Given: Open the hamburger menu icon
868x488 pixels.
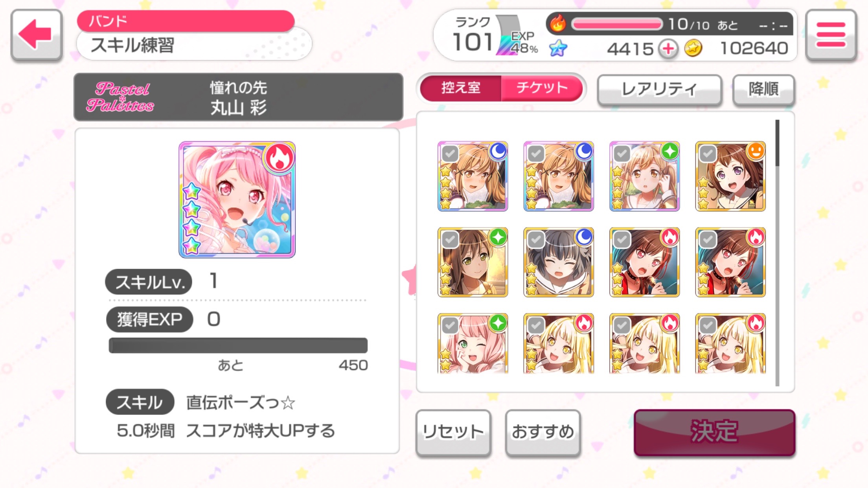Looking at the screenshot, I should tap(831, 35).
